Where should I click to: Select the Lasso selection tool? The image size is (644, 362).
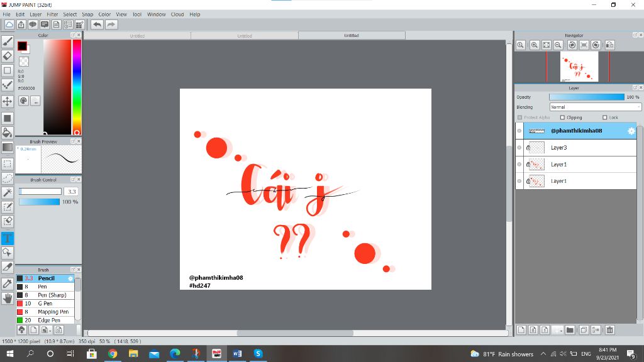pos(8,178)
